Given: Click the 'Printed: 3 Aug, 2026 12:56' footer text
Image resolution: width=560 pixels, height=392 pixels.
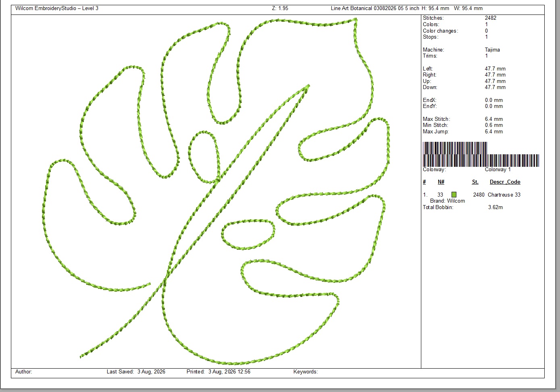Looking at the screenshot, I should pyautogui.click(x=219, y=371).
